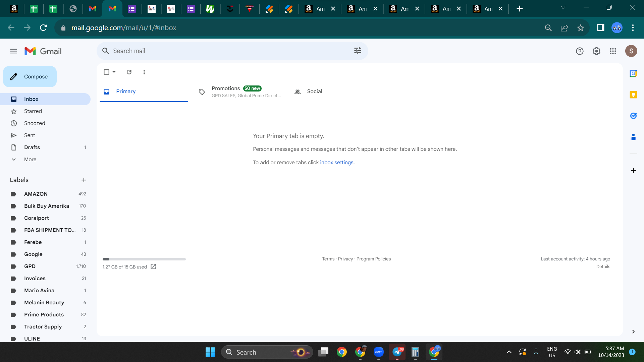Open the Inbox folder
Image resolution: width=644 pixels, height=362 pixels.
click(x=45, y=99)
